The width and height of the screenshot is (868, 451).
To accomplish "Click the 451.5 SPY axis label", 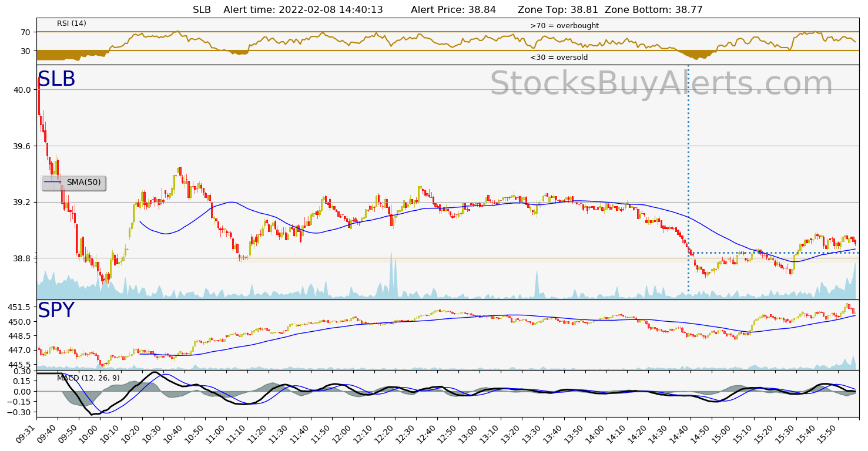I will (20, 307).
